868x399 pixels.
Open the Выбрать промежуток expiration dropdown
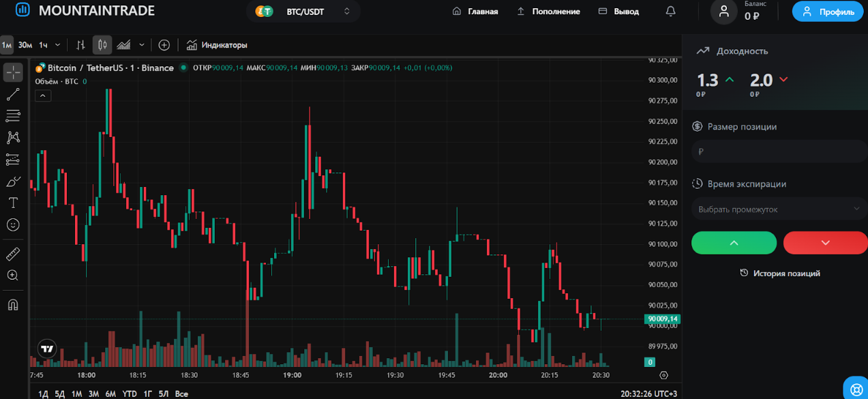778,209
